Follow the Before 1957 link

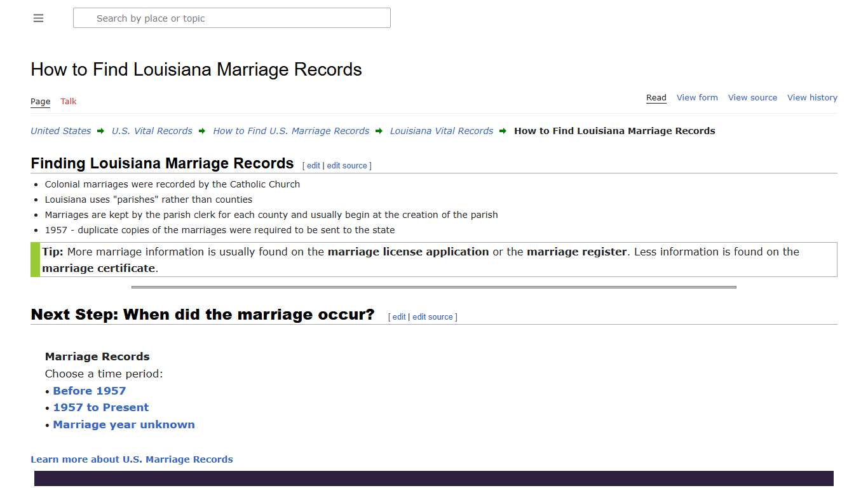coord(89,391)
